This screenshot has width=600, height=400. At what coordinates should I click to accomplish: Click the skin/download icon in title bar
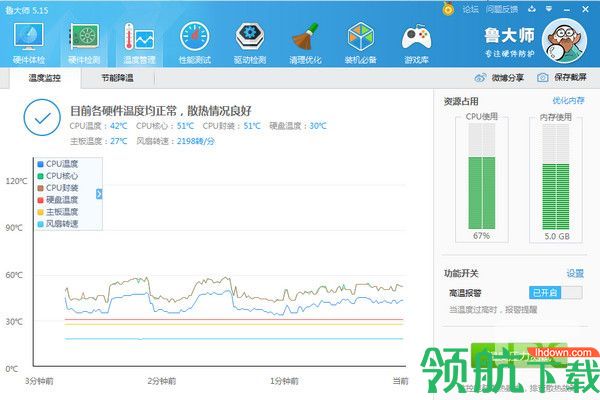pos(532,9)
